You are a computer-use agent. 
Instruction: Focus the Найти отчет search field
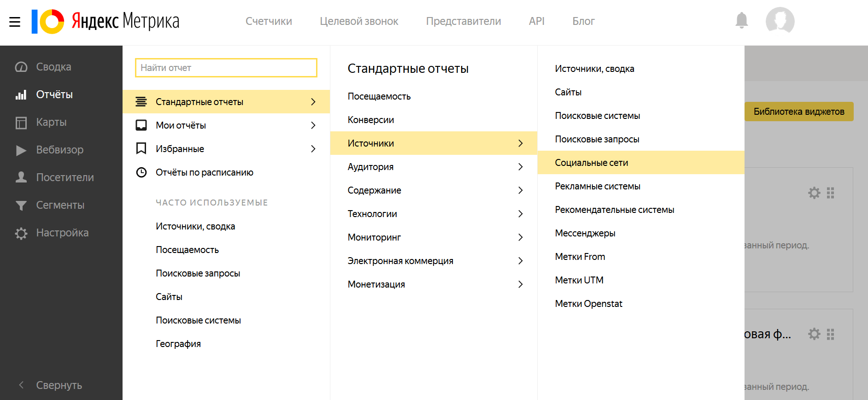(x=226, y=68)
